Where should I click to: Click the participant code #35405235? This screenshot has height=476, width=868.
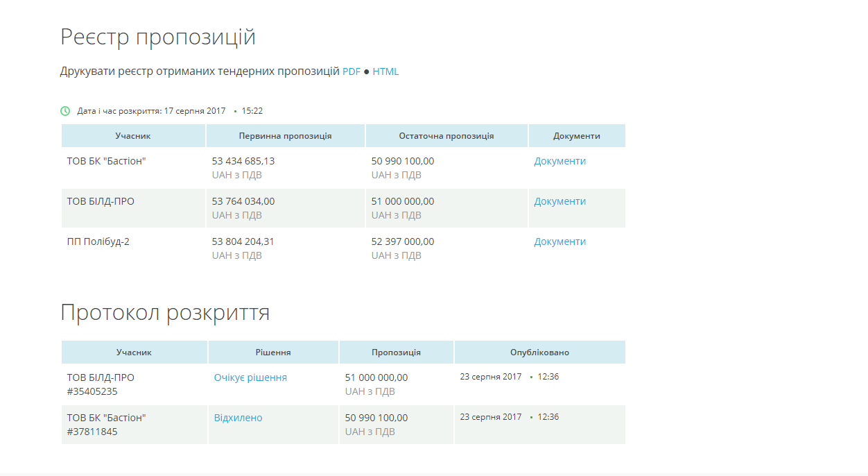[92, 391]
